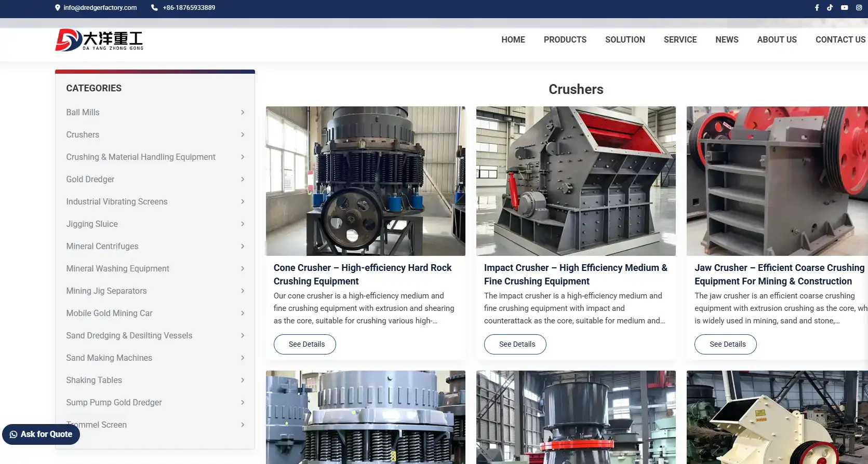
Task: Go to the SOLUTION menu item
Action: [x=625, y=40]
